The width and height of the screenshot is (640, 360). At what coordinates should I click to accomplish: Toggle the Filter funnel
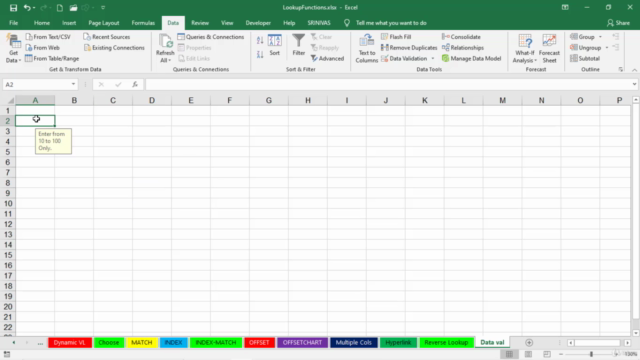[299, 45]
